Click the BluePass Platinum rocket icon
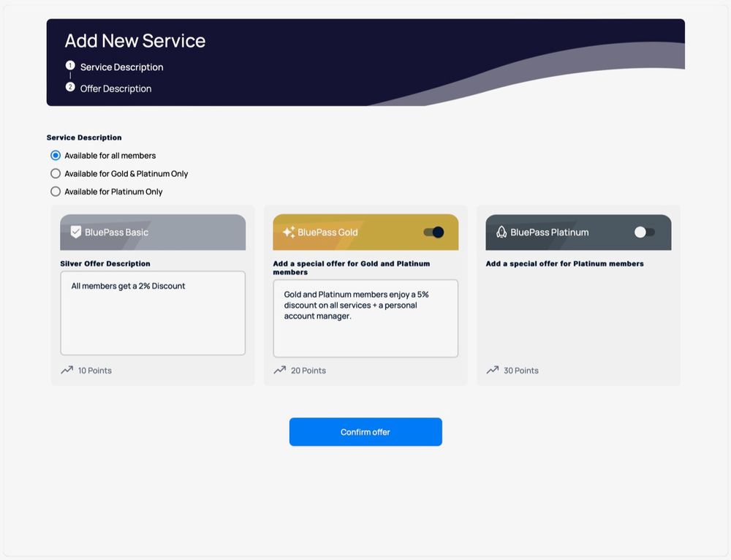731x560 pixels. 501,232
